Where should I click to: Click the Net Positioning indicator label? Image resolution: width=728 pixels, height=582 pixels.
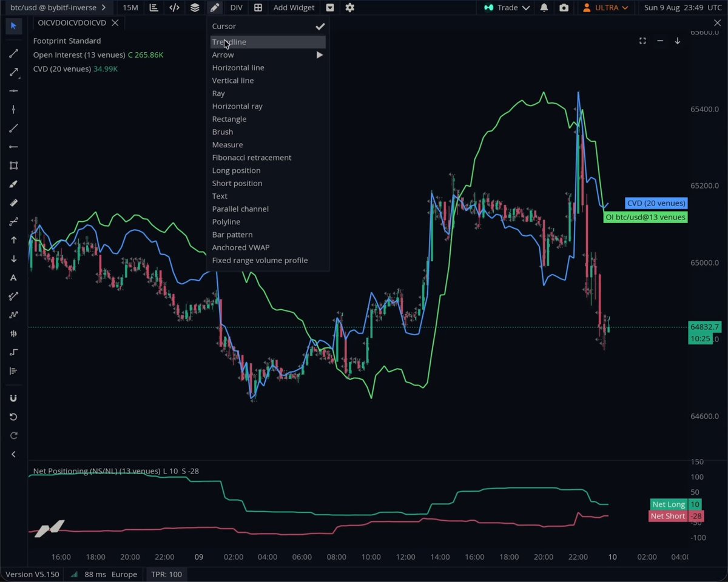(x=97, y=471)
